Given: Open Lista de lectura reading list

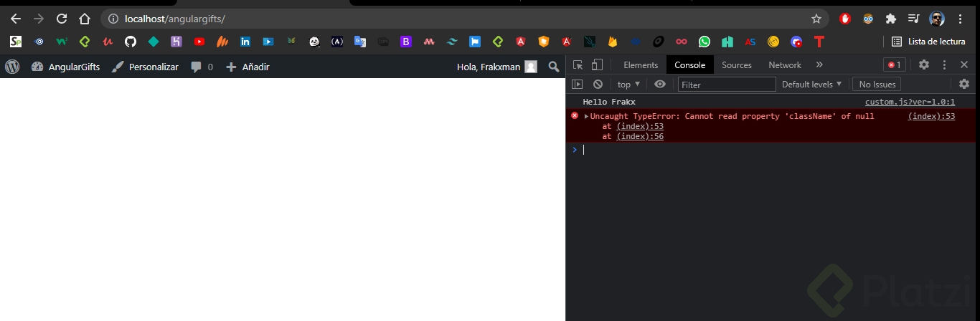Looking at the screenshot, I should pos(928,42).
